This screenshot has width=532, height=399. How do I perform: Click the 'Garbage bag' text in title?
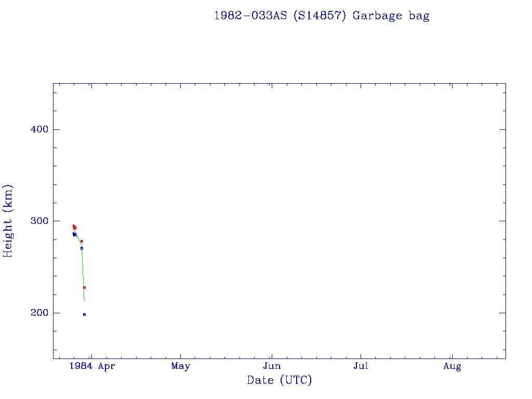point(391,16)
